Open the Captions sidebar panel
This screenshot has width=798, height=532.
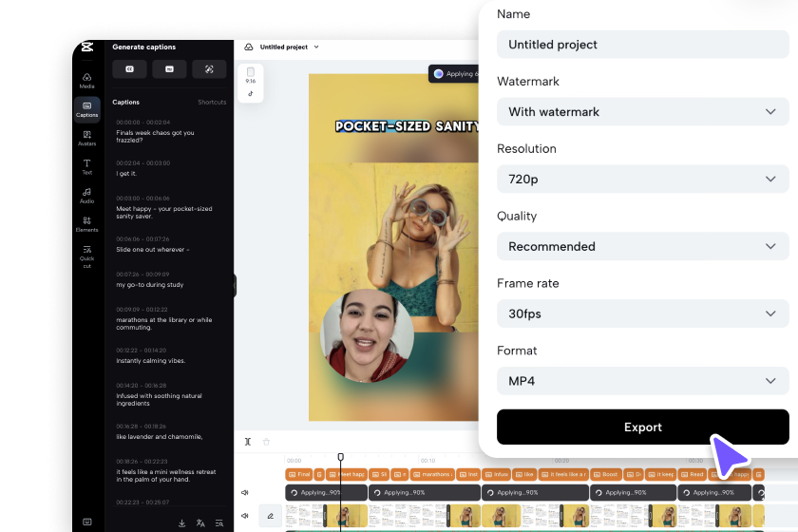tap(87, 109)
